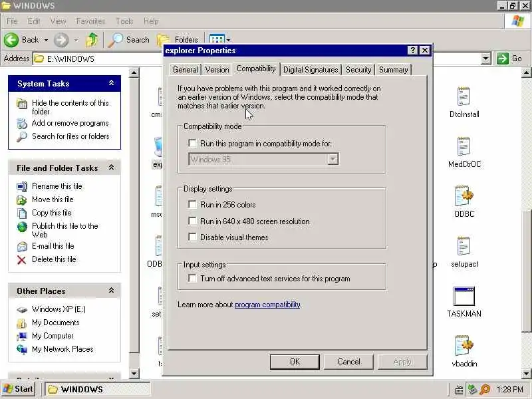The width and height of the screenshot is (532, 399).
Task: Open the Forward button history dropdown arrow
Action: [76, 40]
